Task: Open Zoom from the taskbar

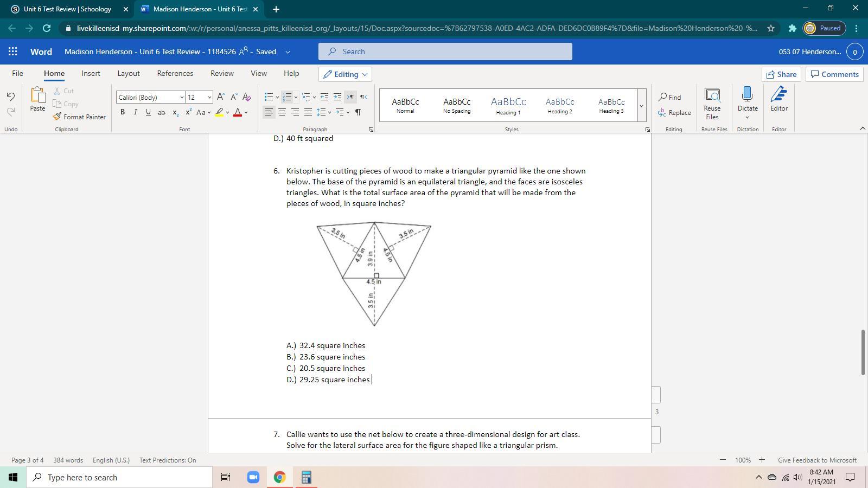Action: point(253,477)
